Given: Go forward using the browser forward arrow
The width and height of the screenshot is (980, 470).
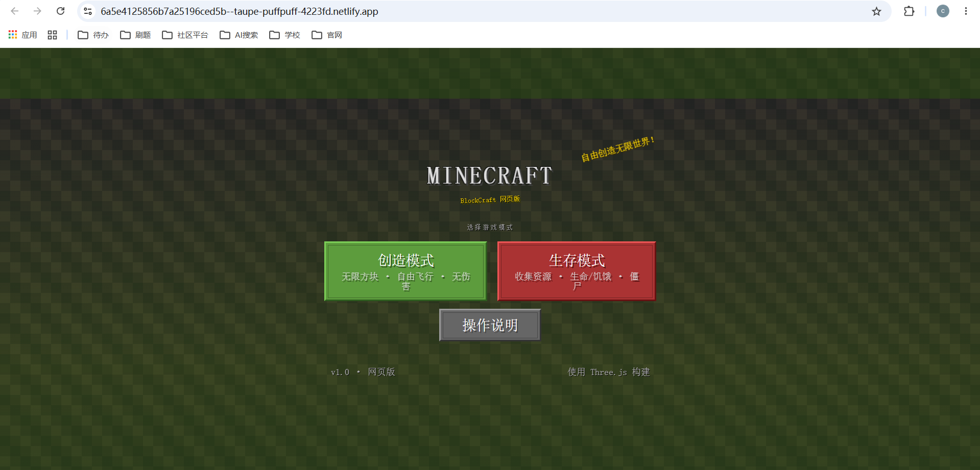Looking at the screenshot, I should 37,11.
